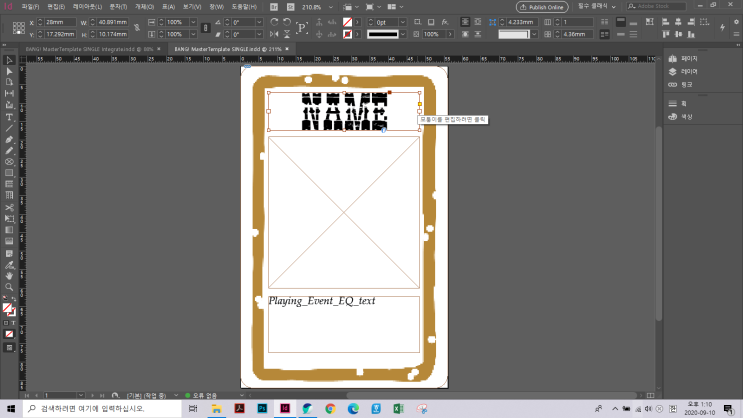Select the Pencil tool
This screenshot has width=743, height=418.
coord(9,151)
